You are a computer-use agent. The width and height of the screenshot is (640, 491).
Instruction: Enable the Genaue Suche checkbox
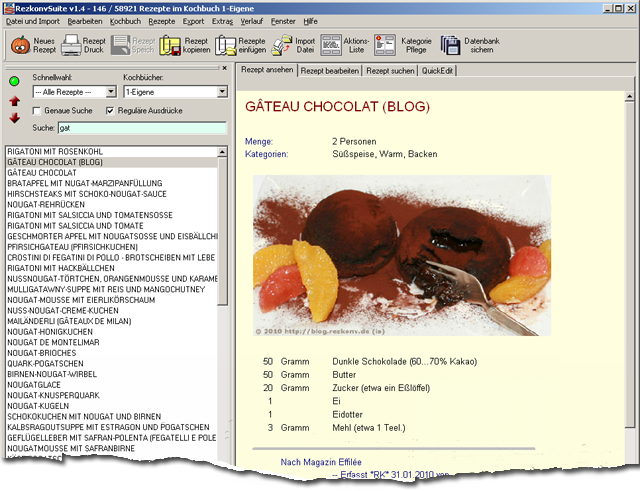pos(37,111)
